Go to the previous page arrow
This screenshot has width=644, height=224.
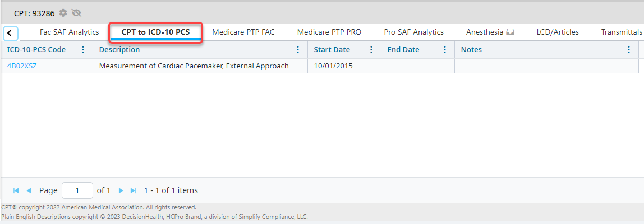point(29,190)
